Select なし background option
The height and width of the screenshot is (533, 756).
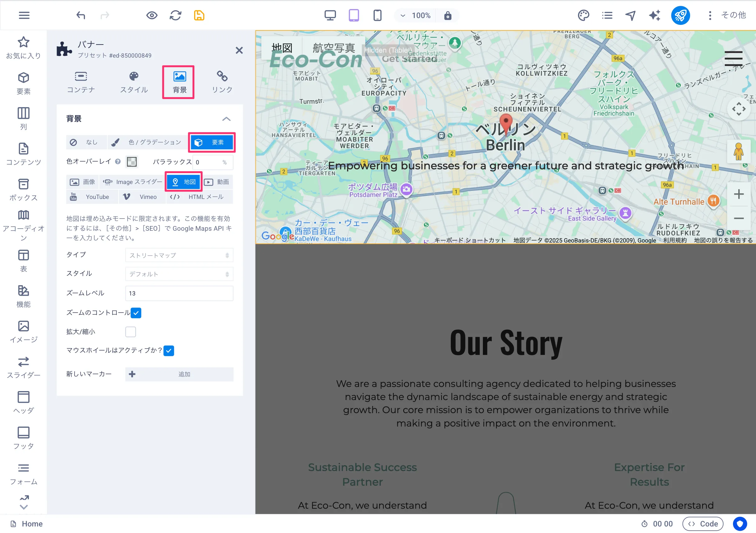86,142
